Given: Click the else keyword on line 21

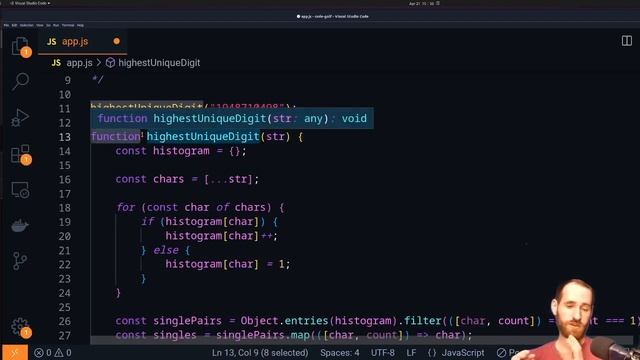Looking at the screenshot, I should point(166,250).
